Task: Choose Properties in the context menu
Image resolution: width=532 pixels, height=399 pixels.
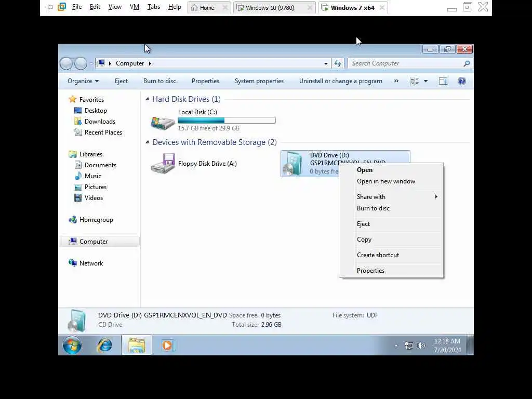Action: pyautogui.click(x=391, y=271)
